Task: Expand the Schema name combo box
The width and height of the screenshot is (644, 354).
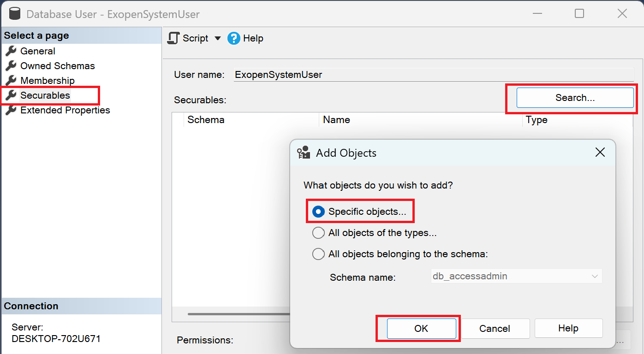Action: (594, 277)
